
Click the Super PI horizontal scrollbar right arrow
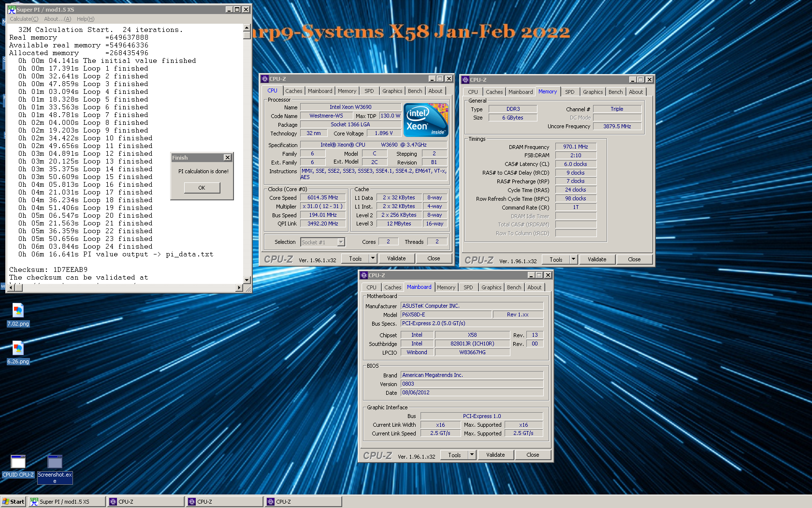[x=239, y=288]
